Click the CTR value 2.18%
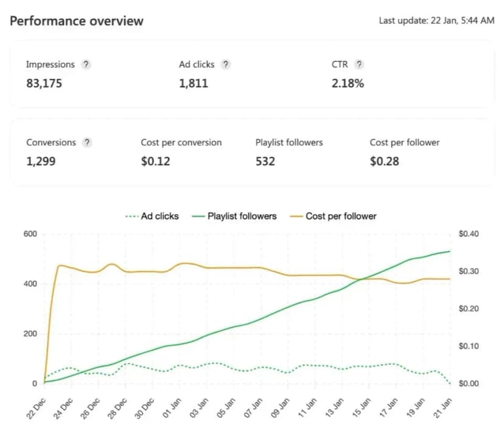The image size is (504, 436). pos(348,83)
